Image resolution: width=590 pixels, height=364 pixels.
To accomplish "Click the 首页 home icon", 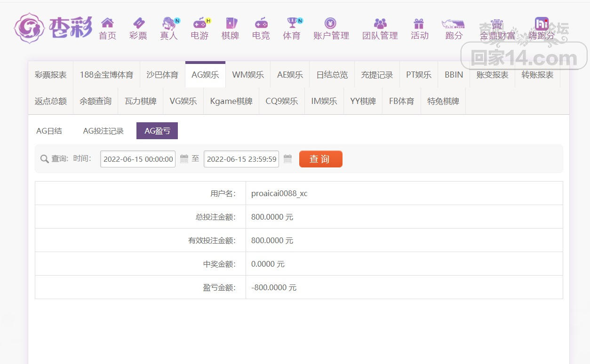I will (107, 23).
